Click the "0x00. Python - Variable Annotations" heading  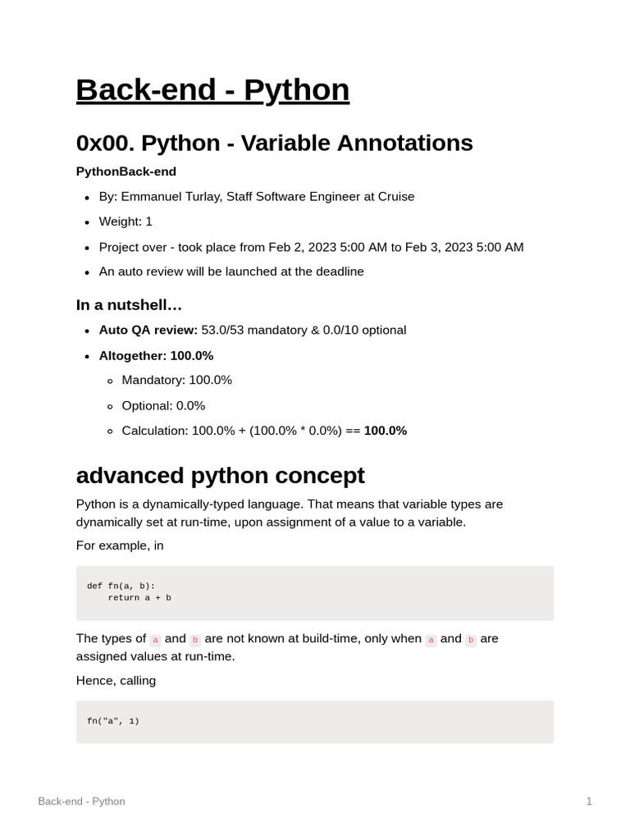(x=274, y=143)
